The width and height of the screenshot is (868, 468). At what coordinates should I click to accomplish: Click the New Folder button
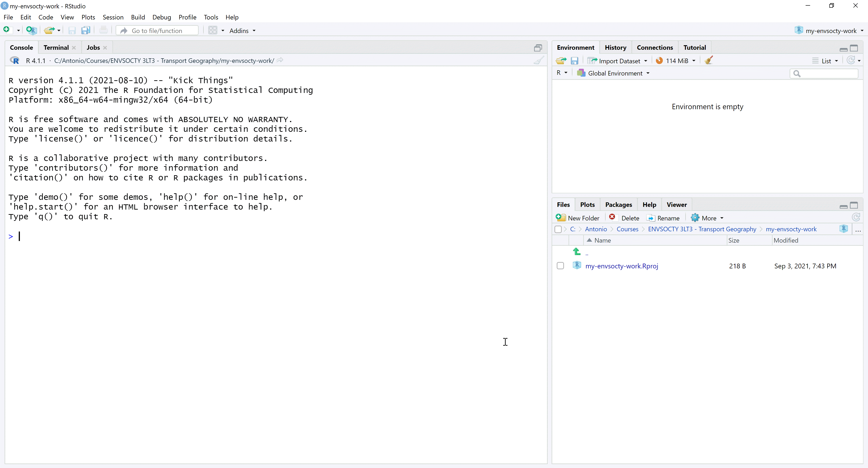(x=578, y=218)
